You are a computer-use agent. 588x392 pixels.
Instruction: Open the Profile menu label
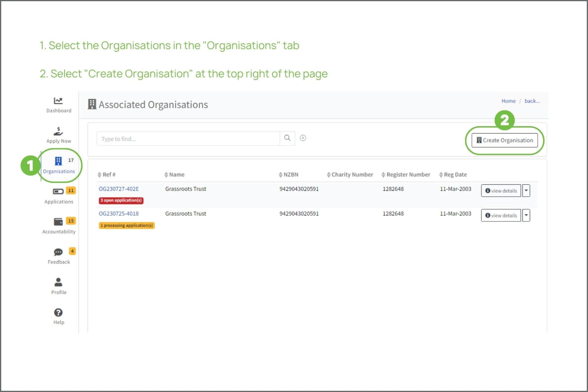(59, 292)
